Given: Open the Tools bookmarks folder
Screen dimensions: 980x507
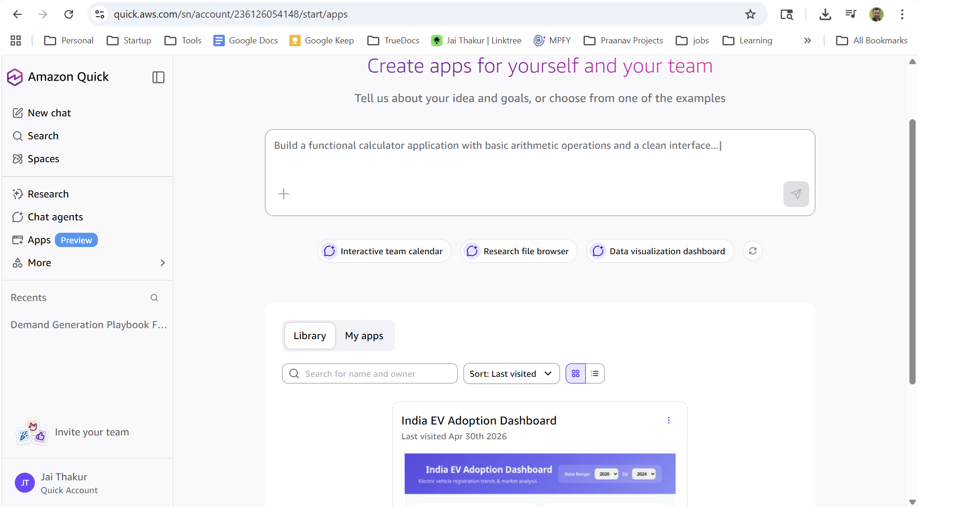Looking at the screenshot, I should (183, 41).
